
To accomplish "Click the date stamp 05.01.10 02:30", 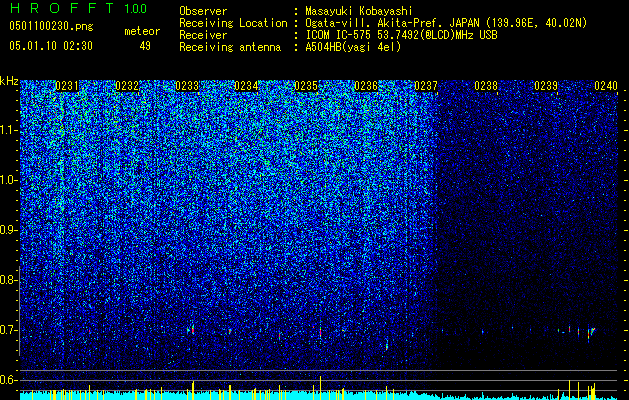I will [51, 46].
